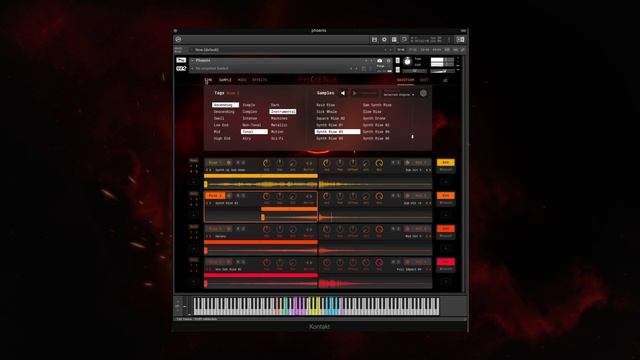Viewport: 640px width, 360px height.
Task: Switch to the Effects tab
Action: [x=260, y=80]
